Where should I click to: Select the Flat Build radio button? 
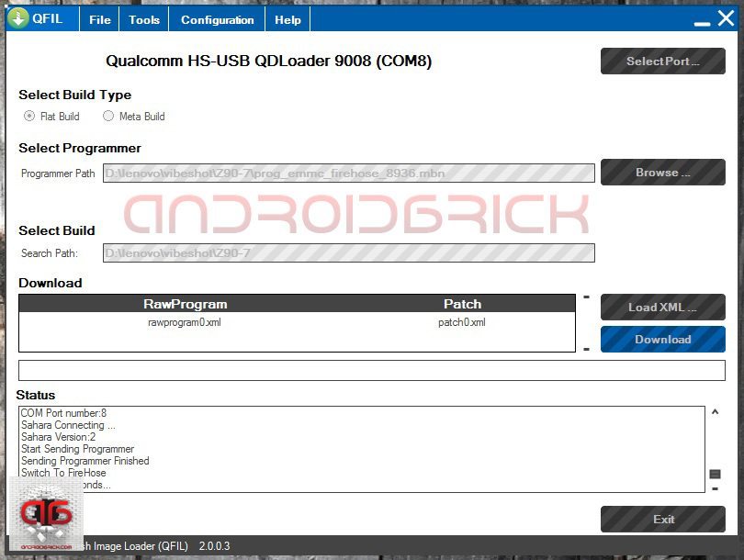coord(30,117)
